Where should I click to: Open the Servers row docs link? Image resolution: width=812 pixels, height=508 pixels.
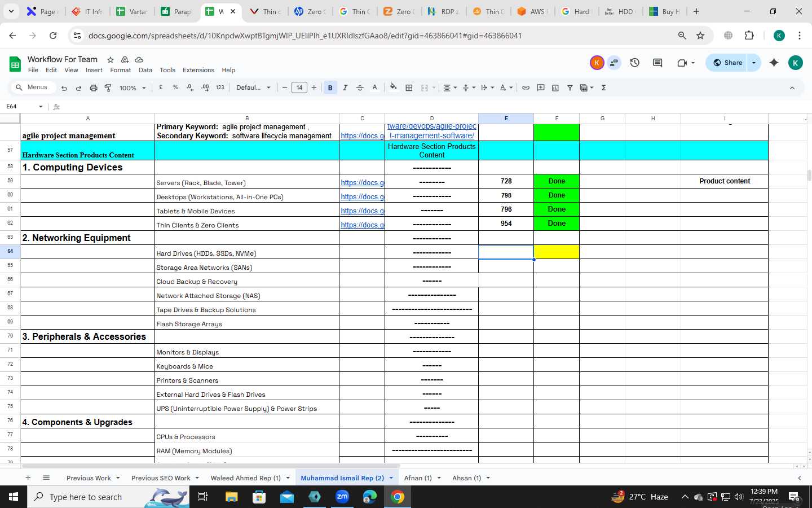pos(363,183)
